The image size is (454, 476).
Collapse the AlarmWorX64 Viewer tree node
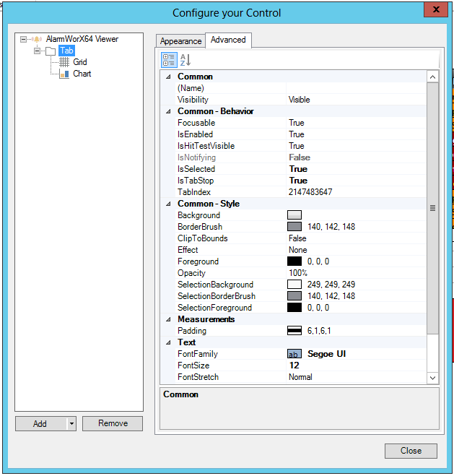tap(24, 39)
